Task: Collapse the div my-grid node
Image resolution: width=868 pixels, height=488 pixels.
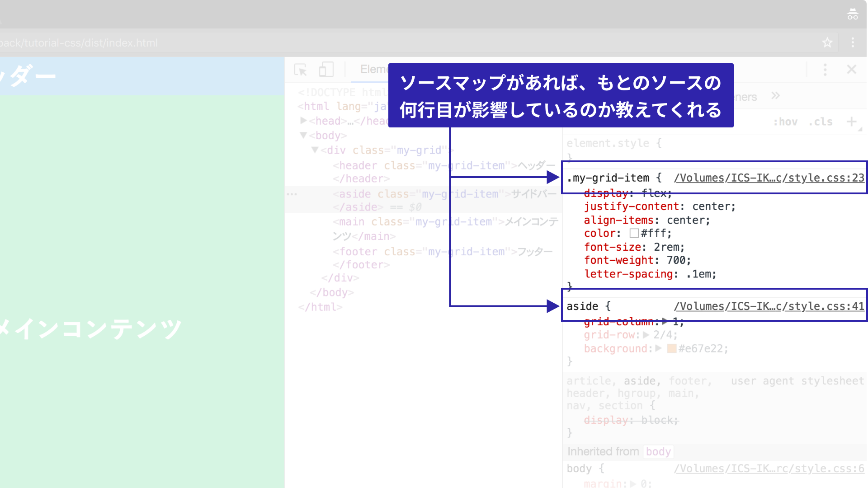Action: point(315,150)
